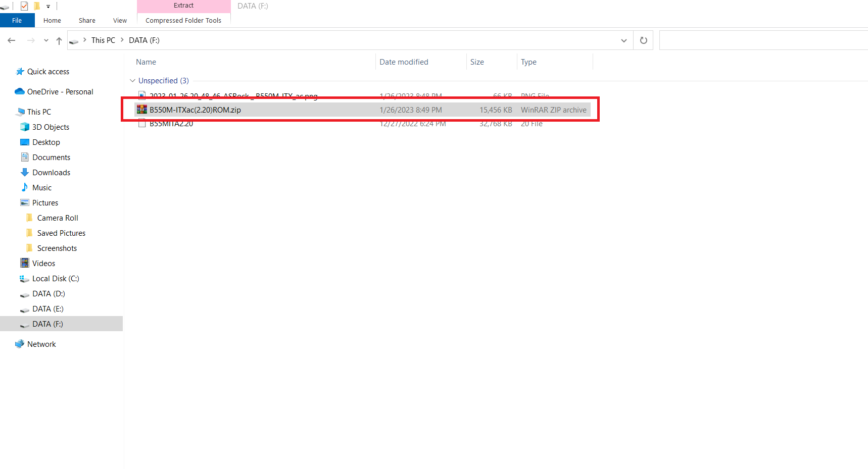Click the OneDrive cloud icon
This screenshot has height=469, width=868.
[x=20, y=91]
